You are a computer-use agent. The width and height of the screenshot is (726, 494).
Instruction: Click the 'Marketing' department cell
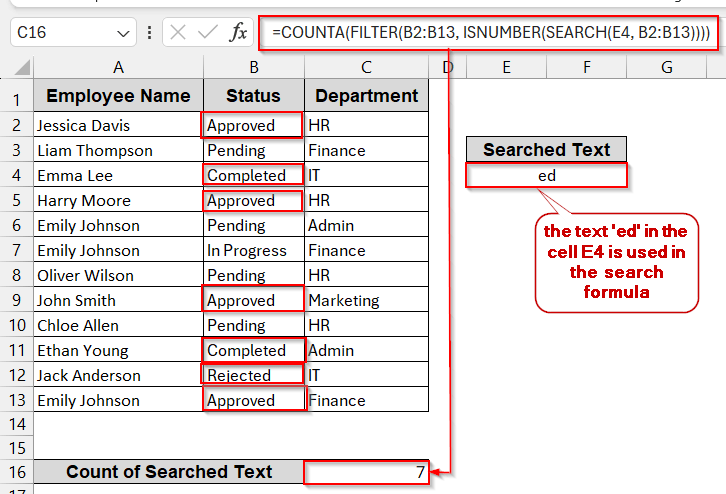coord(366,300)
